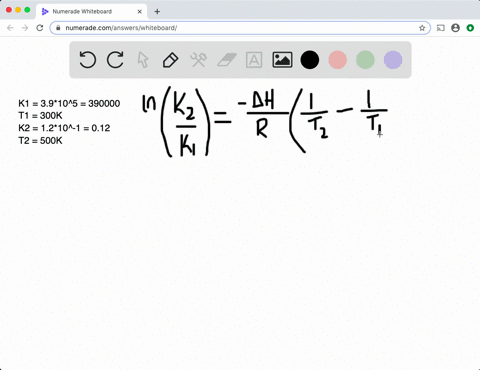Open a new browser tab
The width and height of the screenshot is (480, 370).
[157, 12]
